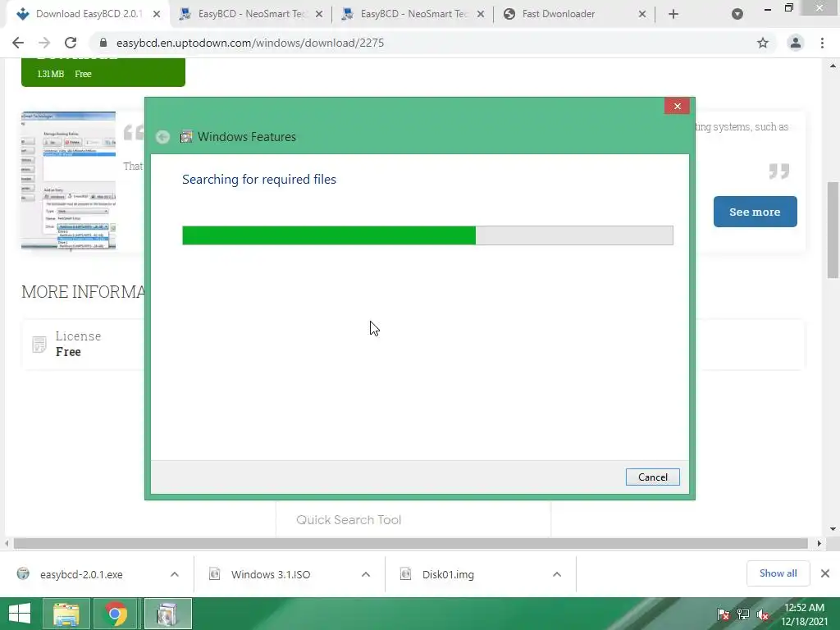Click the network tray icon
Screen dimensions: 840x630
coord(743,614)
